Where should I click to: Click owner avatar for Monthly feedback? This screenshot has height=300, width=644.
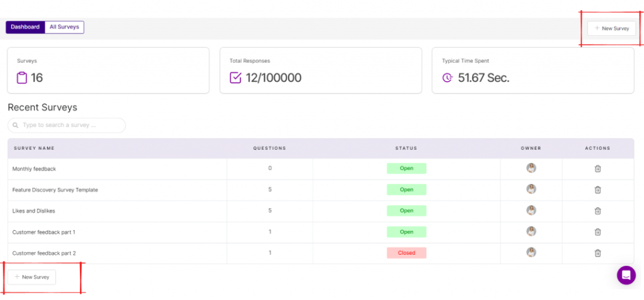point(531,168)
